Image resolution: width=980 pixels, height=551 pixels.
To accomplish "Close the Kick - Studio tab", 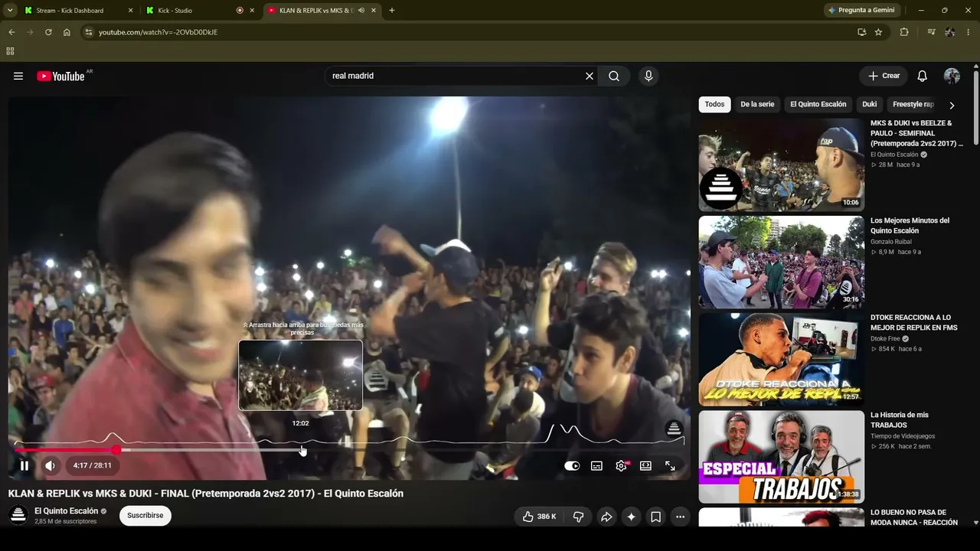I will (252, 11).
